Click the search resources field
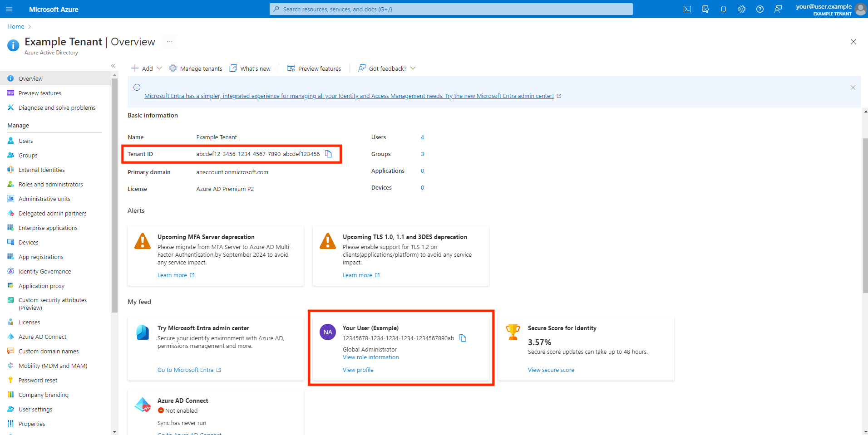Image resolution: width=868 pixels, height=435 pixels. point(451,9)
